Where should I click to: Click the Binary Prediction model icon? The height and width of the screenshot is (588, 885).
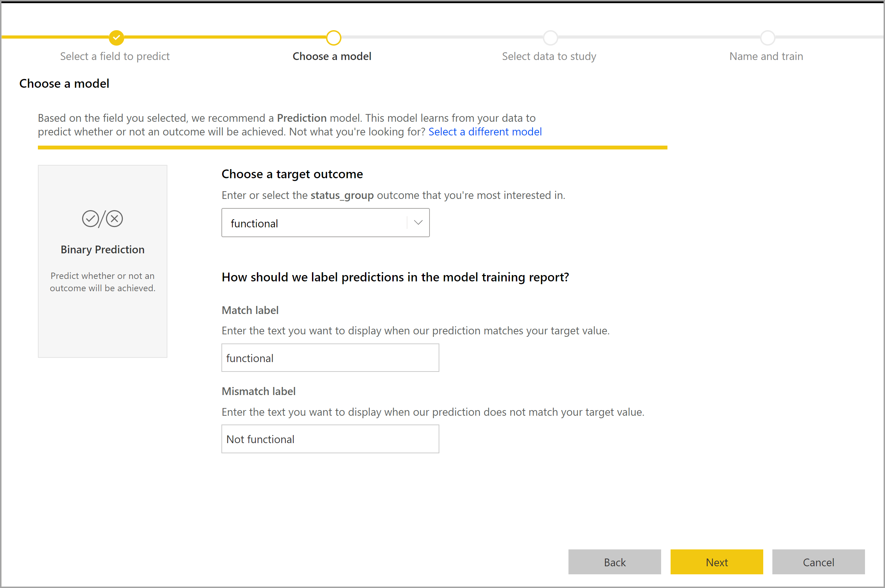(x=102, y=219)
